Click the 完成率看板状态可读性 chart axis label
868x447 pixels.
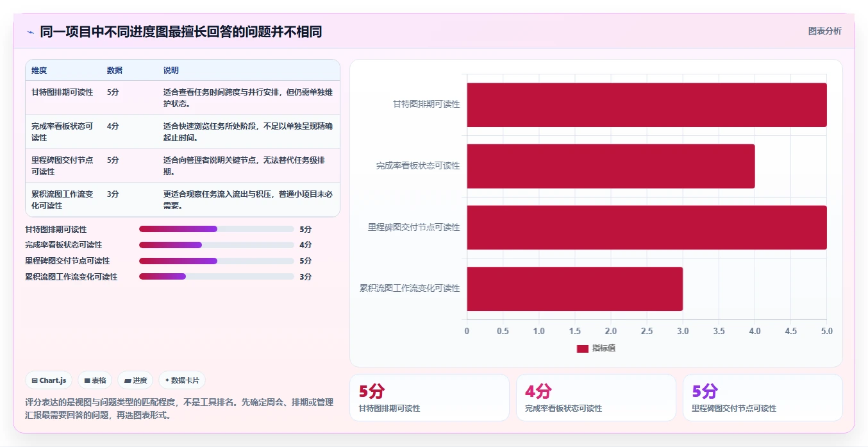[x=418, y=165]
